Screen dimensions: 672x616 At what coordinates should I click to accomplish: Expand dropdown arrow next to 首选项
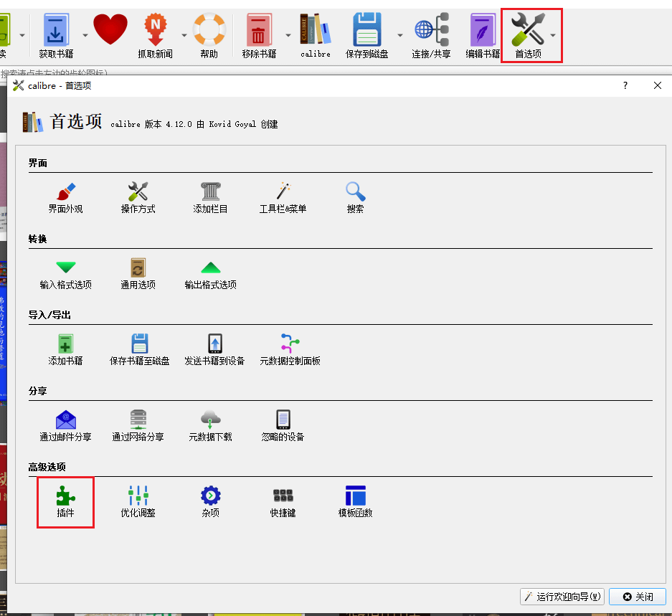click(553, 35)
